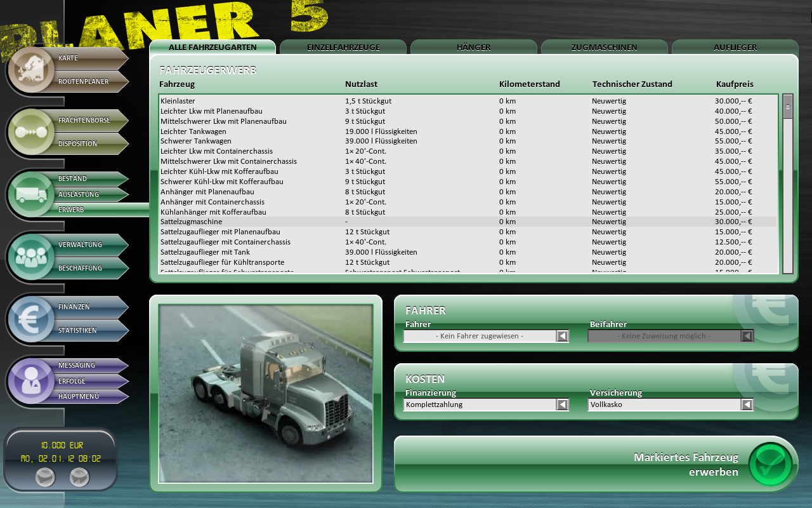Click the Euro finance round icon
Image resolution: width=812 pixels, height=508 pixels.
[x=30, y=319]
